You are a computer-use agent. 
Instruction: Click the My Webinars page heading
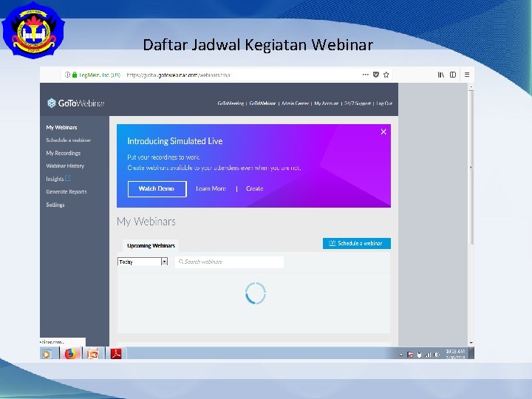click(x=146, y=222)
